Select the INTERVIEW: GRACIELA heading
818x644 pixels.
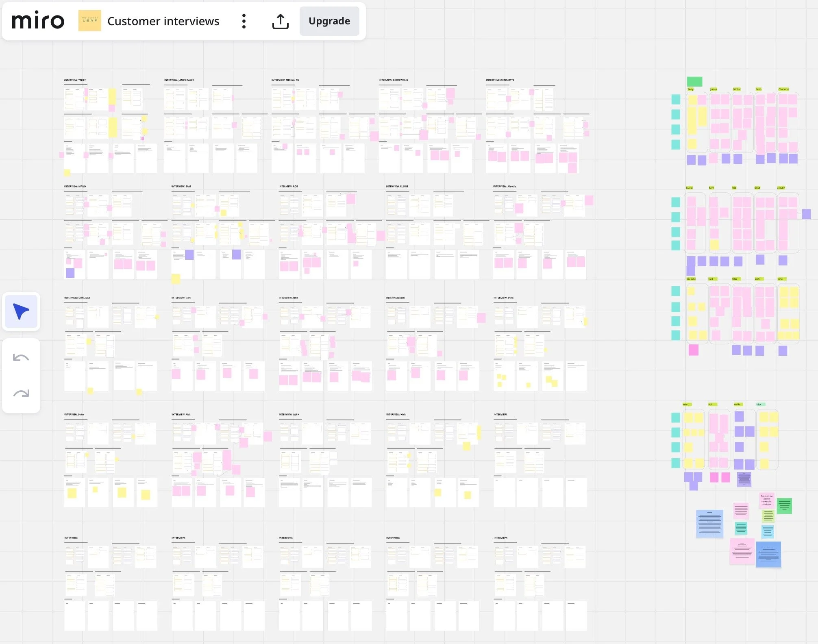(77, 298)
